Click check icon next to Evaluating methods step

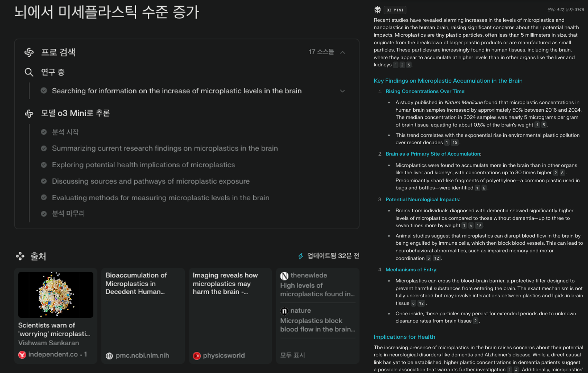(44, 197)
